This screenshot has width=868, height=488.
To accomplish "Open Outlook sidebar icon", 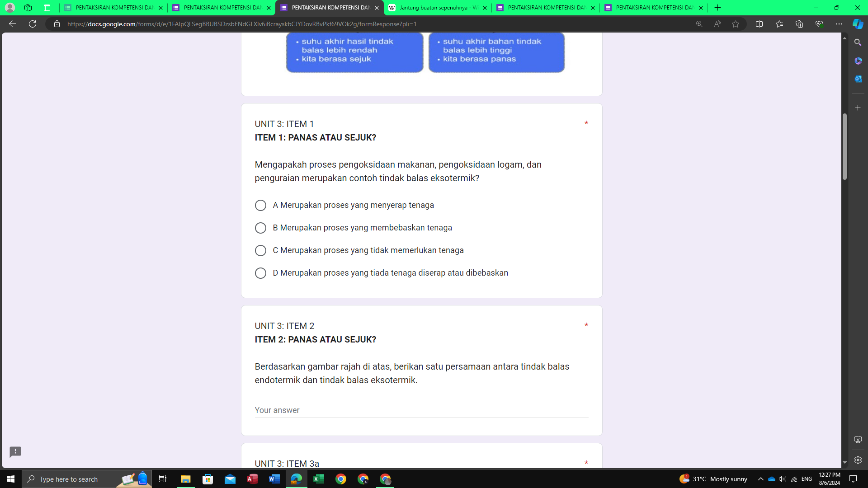I will (x=858, y=79).
